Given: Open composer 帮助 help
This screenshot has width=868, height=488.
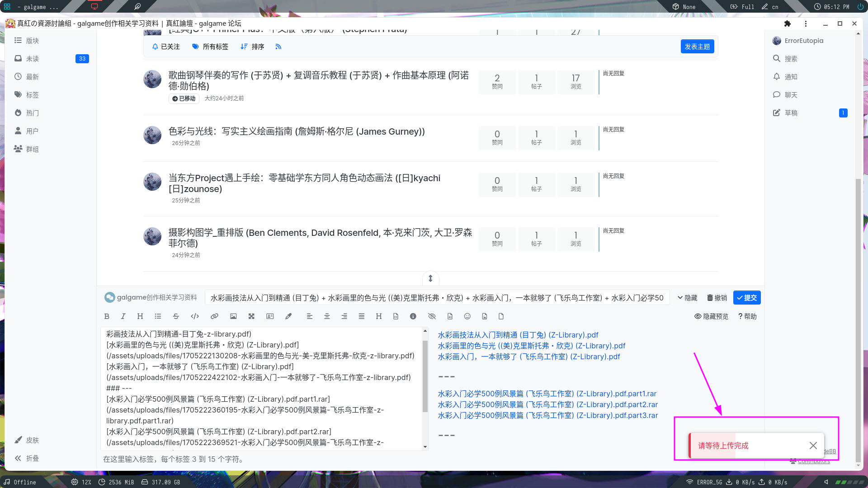Looking at the screenshot, I should point(747,316).
